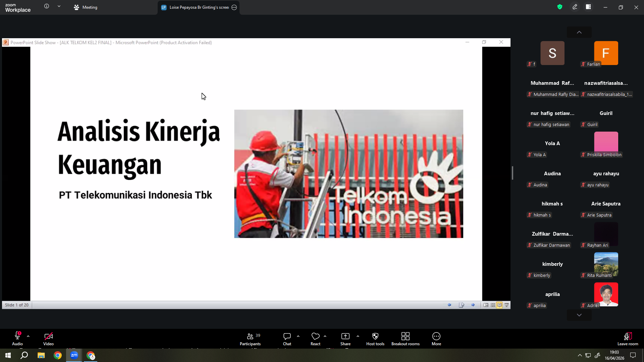Expand chat options arrow beside Chat
This screenshot has width=644, height=362.
tap(298, 336)
